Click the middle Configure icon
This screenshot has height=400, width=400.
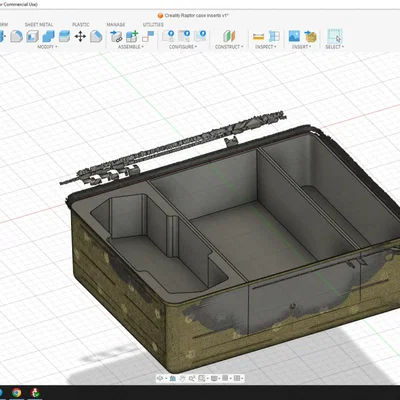184,36
